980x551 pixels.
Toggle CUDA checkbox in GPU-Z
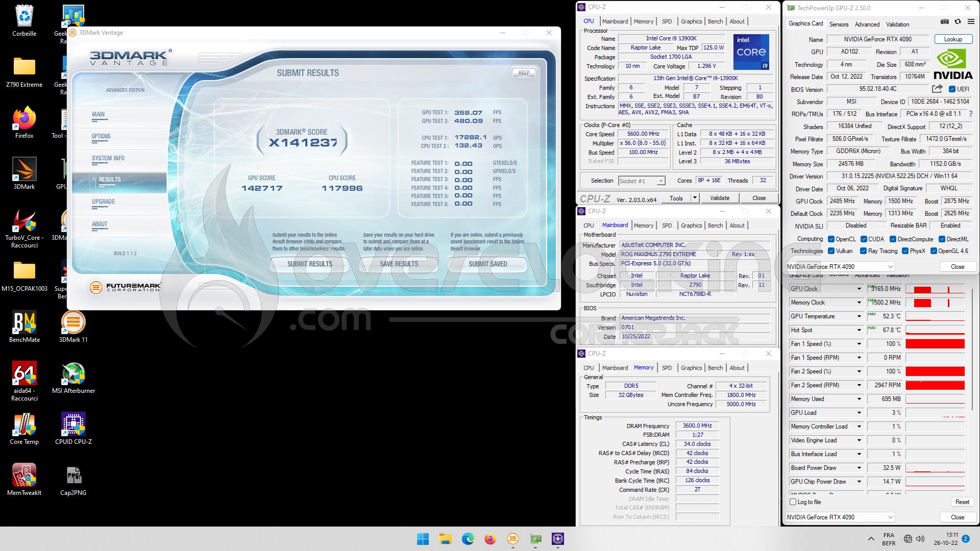[864, 239]
